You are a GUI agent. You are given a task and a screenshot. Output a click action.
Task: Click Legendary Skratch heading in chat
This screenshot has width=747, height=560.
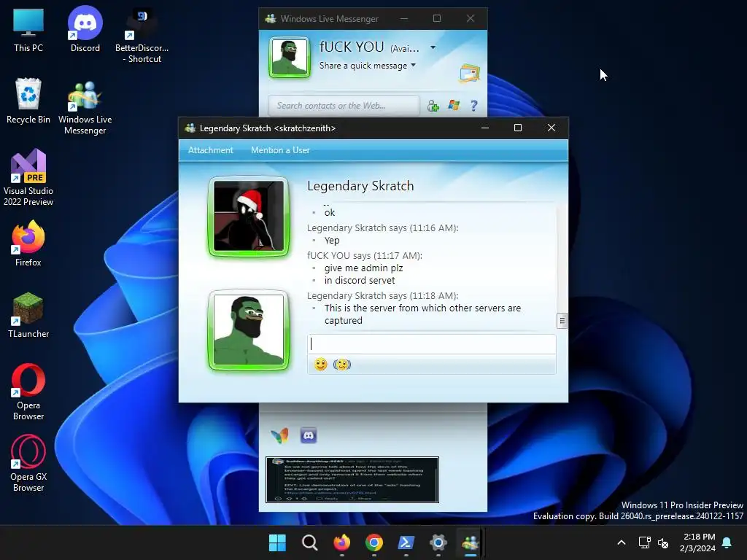(x=360, y=186)
